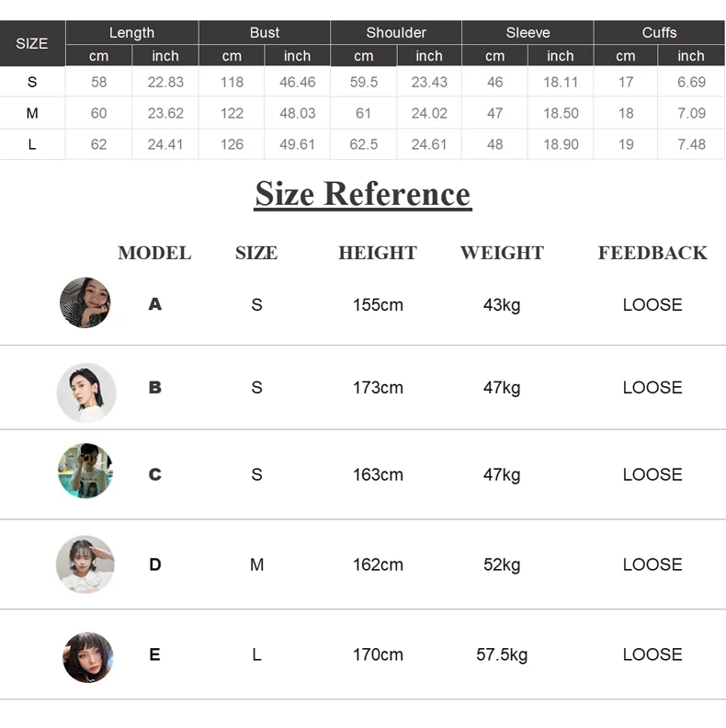The image size is (726, 728).
Task: Click the WEIGHT column heading
Action: (502, 253)
